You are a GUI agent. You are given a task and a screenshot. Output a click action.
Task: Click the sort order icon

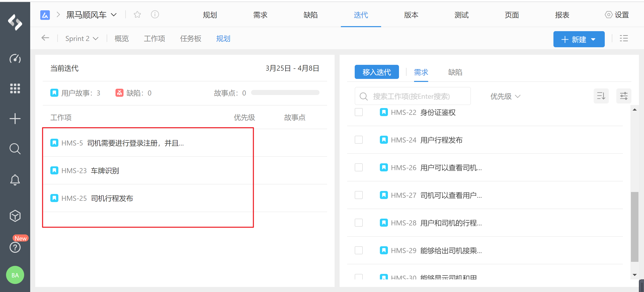[601, 96]
